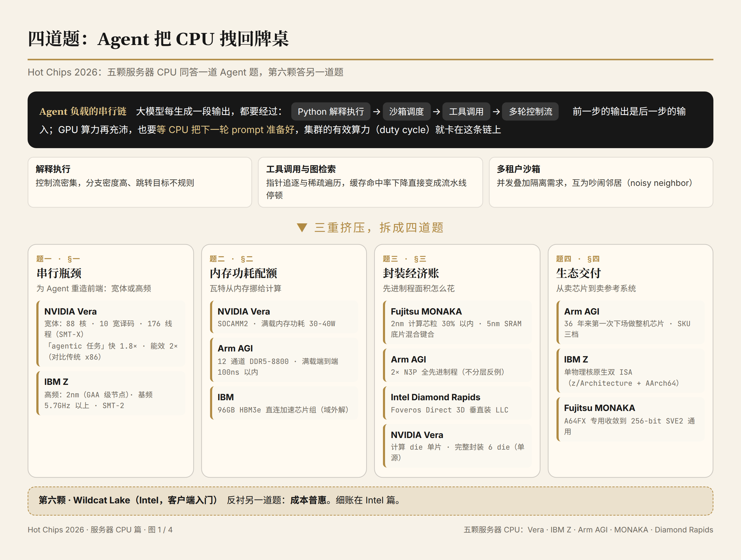This screenshot has width=741, height=560.
Task: Click the '题一 · §一' label
Action: [x=58, y=259]
